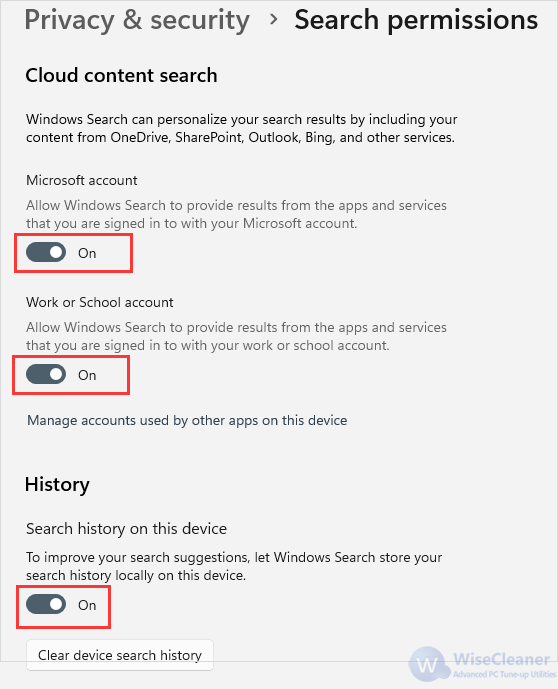Click the WiseCleaner circular W logo
Image resolution: width=558 pixels, height=689 pixels.
(x=428, y=664)
